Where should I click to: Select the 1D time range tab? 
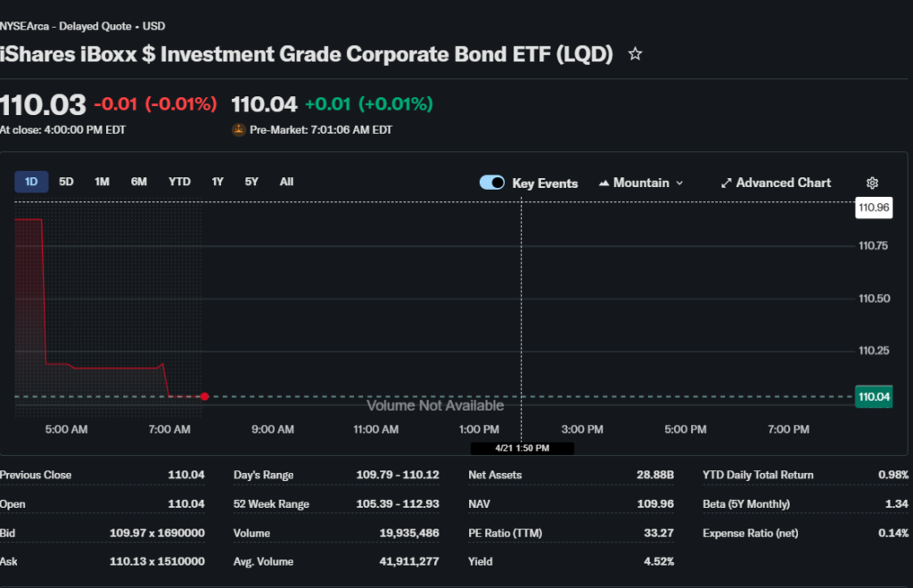(31, 182)
